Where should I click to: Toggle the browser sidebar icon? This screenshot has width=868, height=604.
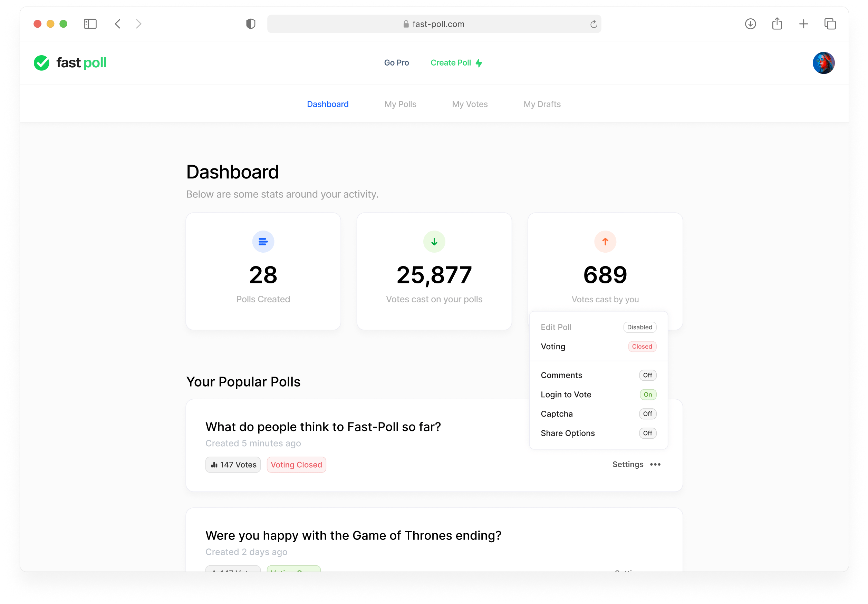[x=90, y=24]
